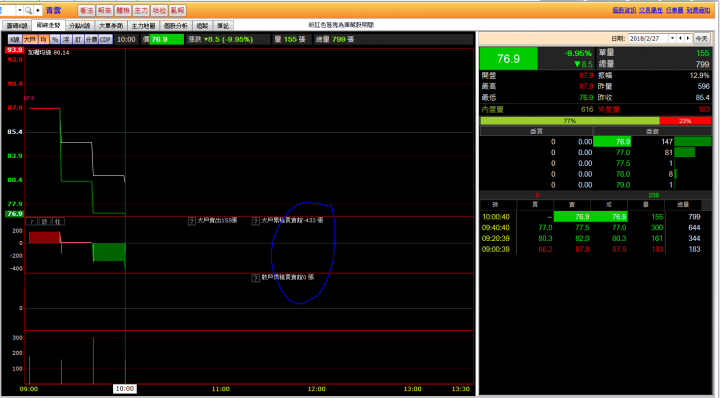Viewport: 720px width, 398px height.
Task: Click the 77.0 ask price row
Action: click(596, 152)
